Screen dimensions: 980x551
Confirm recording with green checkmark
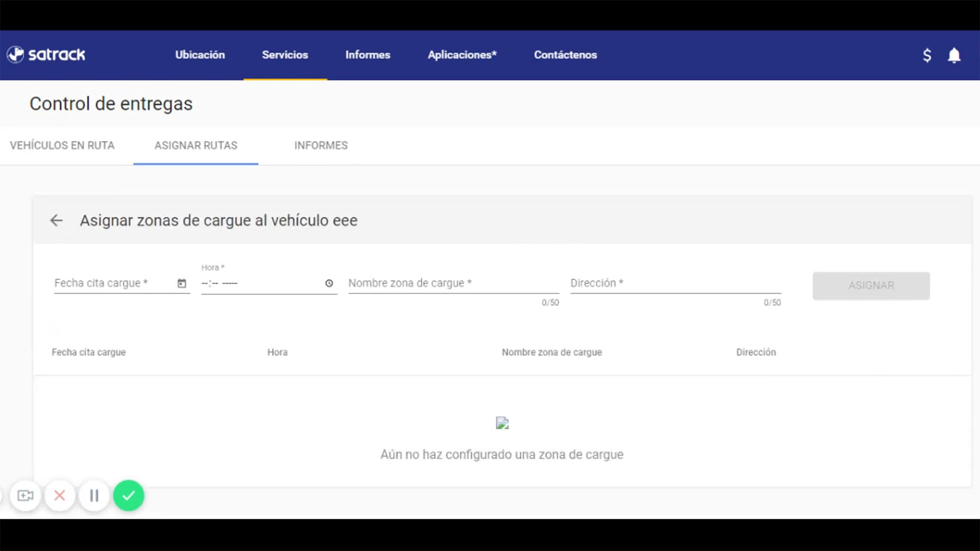pos(128,495)
